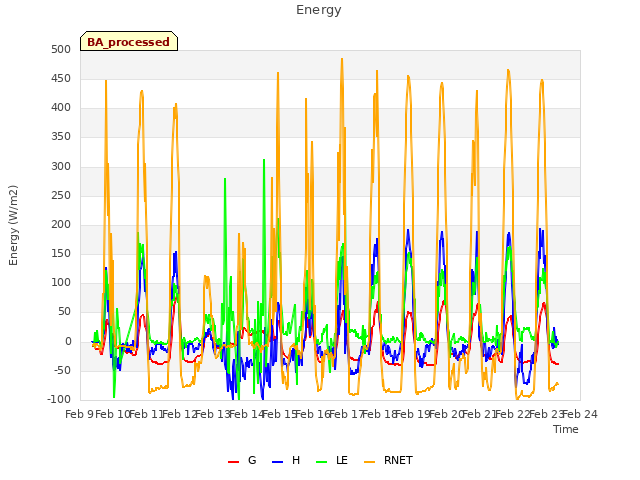Click the Feb 18 x-axis date
Image resolution: width=640 pixels, height=480 pixels.
click(x=379, y=415)
